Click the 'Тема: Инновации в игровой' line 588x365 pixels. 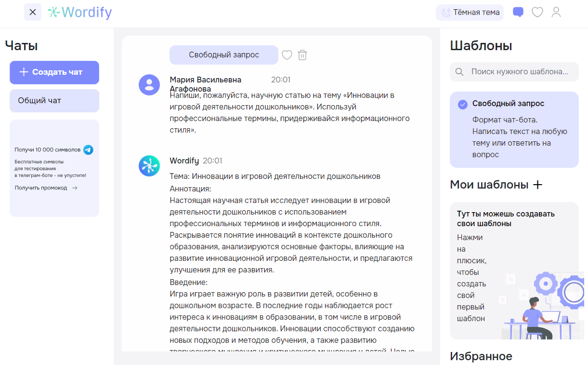275,176
